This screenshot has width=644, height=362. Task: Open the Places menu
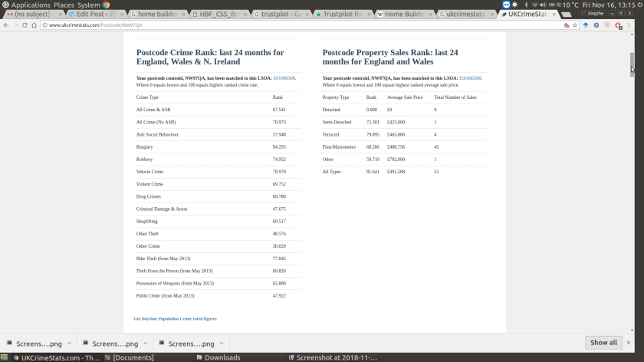(64, 5)
